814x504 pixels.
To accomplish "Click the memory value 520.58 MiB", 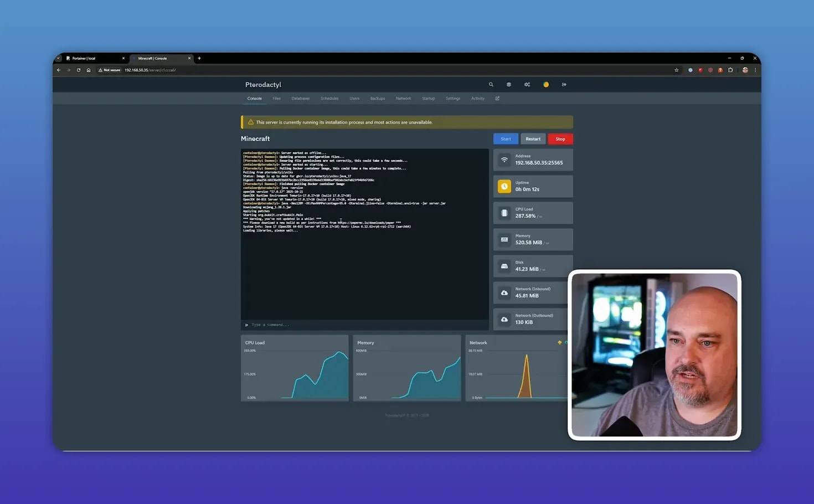I will click(529, 243).
